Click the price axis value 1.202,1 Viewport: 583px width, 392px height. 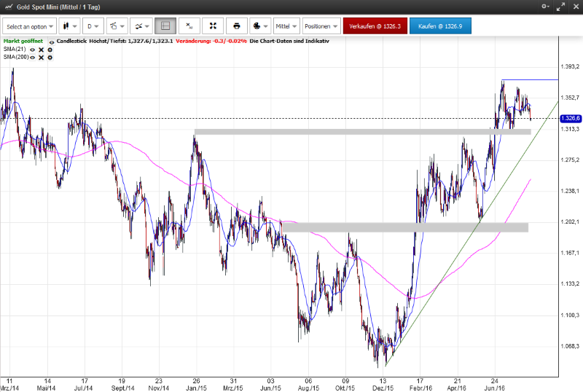[x=570, y=222]
